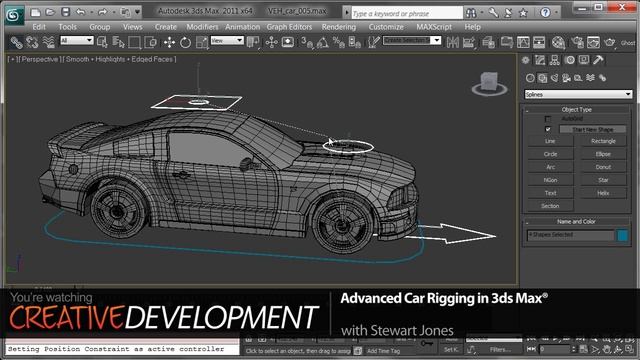Open the Utilities hammer tab
This screenshot has width=640, height=360.
point(598,60)
